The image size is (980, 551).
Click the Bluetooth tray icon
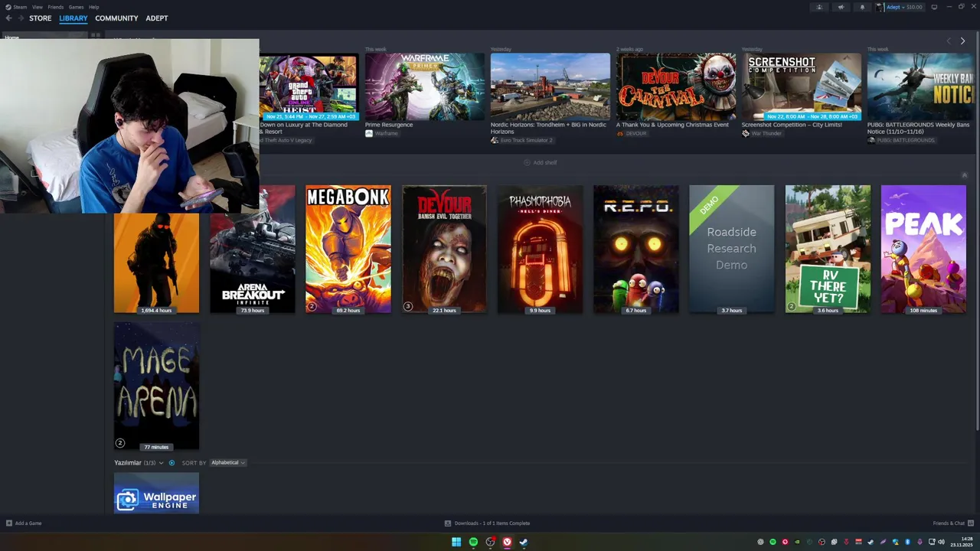click(x=908, y=542)
